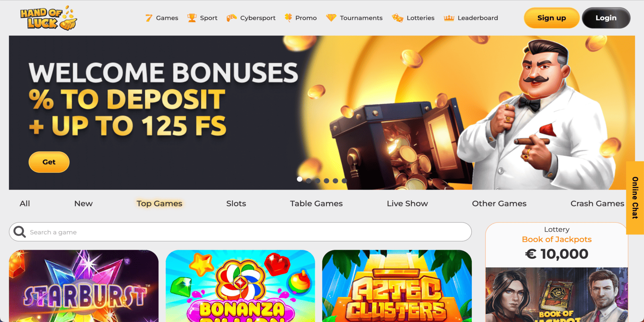Open the Slots category tab
Image resolution: width=644 pixels, height=322 pixels.
[x=236, y=204]
